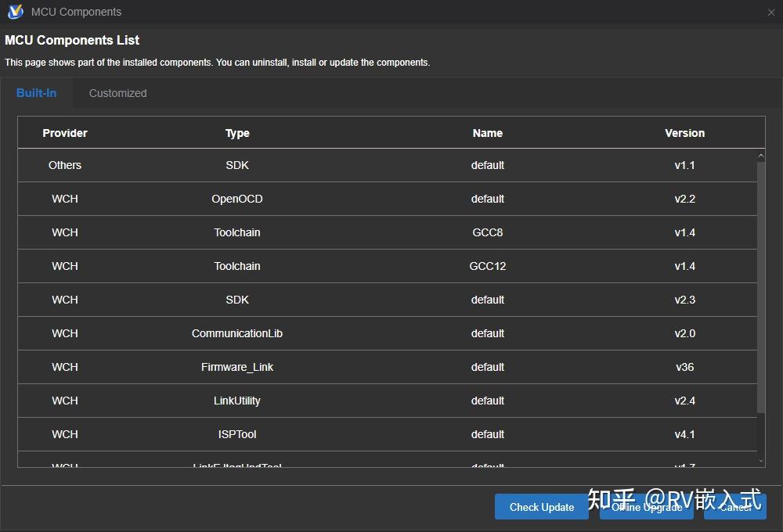Click the MounRiver logo in the title bar
The image size is (783, 532).
14,12
